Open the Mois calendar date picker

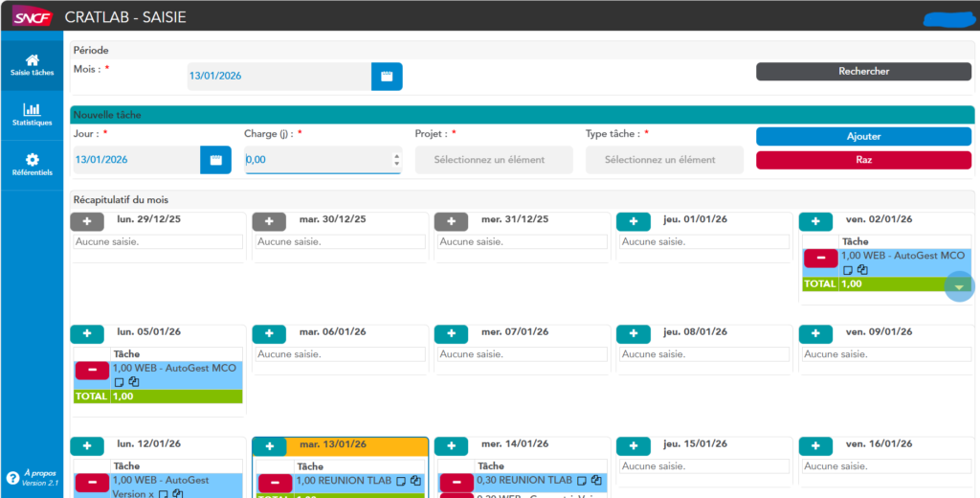coord(387,77)
